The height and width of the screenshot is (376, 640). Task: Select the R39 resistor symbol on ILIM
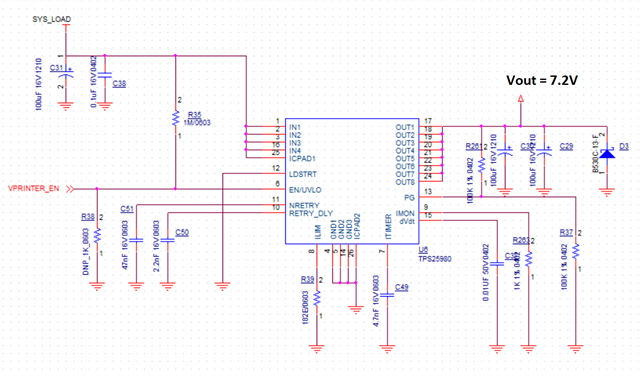click(317, 299)
